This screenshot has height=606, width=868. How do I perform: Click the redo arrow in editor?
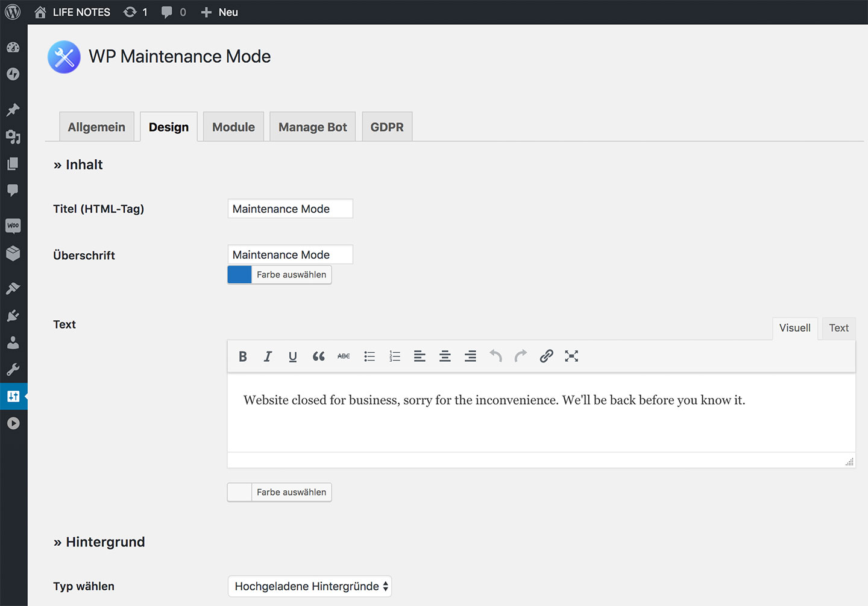pyautogui.click(x=521, y=356)
